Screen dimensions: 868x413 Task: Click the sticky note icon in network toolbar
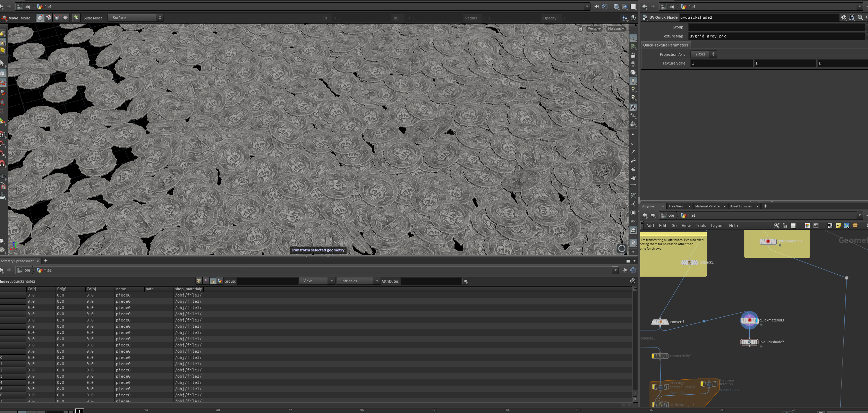(838, 226)
